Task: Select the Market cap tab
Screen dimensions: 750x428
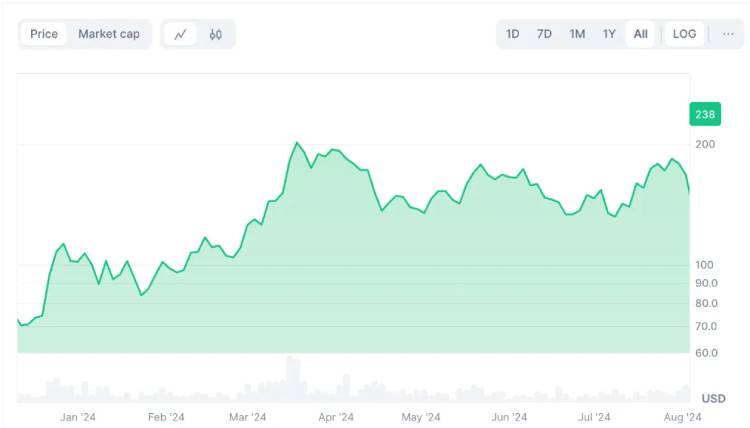Action: pyautogui.click(x=109, y=34)
